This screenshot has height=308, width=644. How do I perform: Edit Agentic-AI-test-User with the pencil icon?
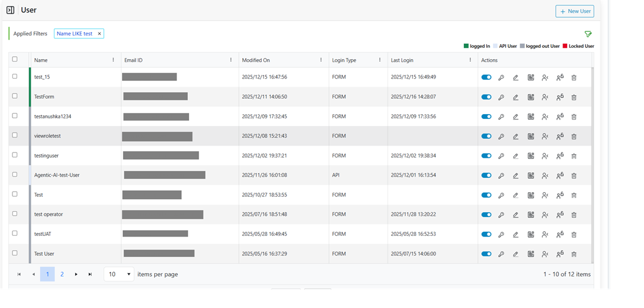(515, 176)
